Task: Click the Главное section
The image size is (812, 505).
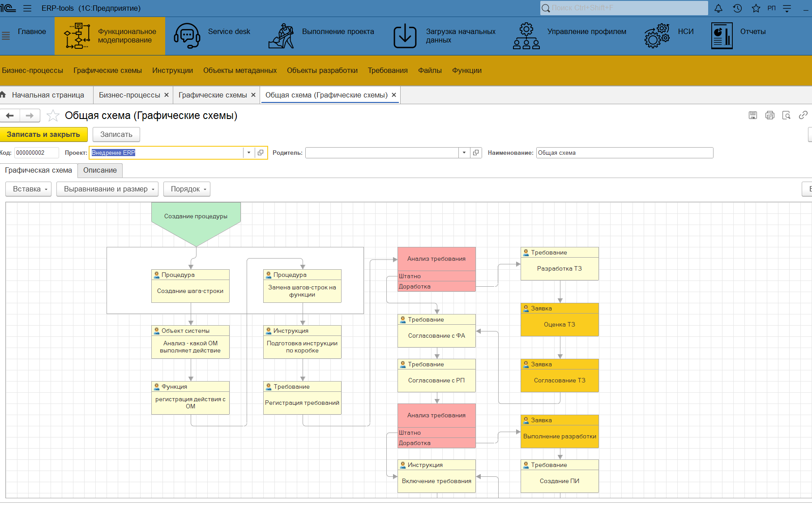Action: tap(32, 31)
